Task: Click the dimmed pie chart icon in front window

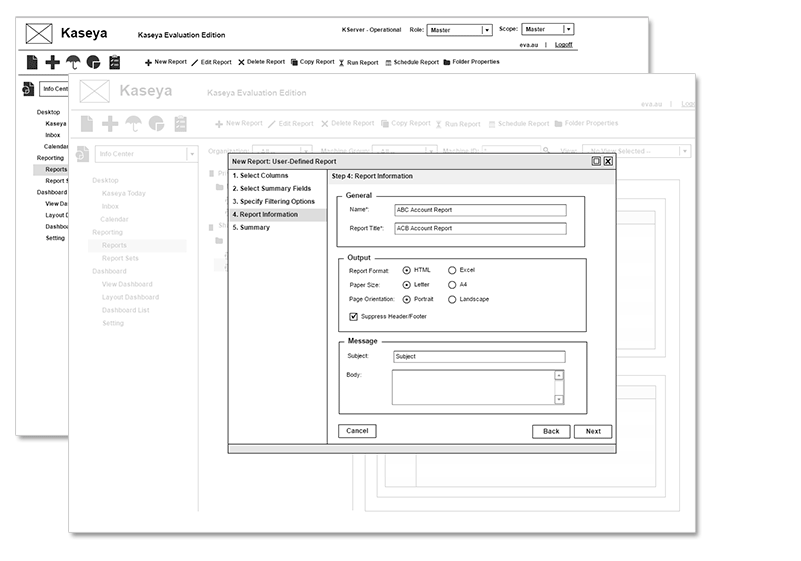Action: click(x=156, y=124)
